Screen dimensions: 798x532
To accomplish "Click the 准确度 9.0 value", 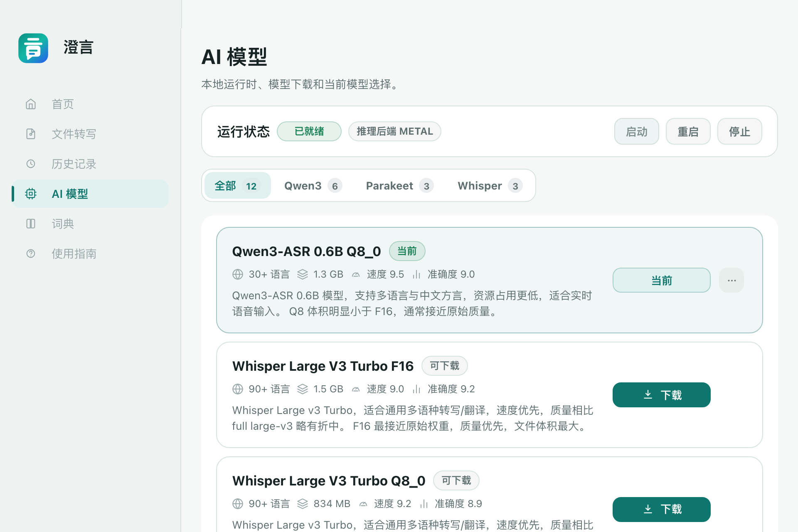I will click(x=451, y=274).
